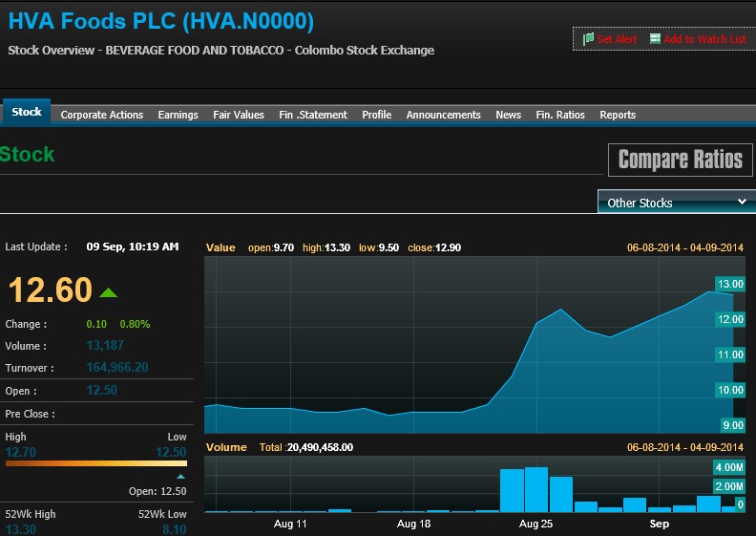This screenshot has height=536, width=756.
Task: Click the Other Stocks dropdown chevron
Action: 742,202
